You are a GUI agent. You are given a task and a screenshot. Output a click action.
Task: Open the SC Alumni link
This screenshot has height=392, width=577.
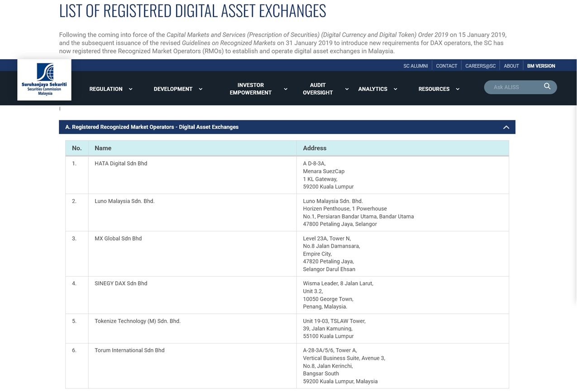click(415, 66)
